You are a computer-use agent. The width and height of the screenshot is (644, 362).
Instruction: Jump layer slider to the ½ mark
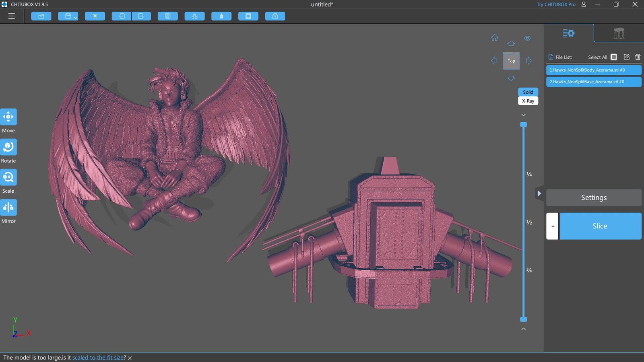[x=529, y=222]
